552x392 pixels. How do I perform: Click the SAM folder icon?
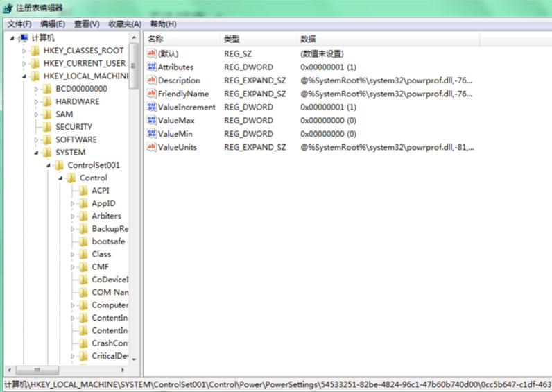click(x=47, y=114)
